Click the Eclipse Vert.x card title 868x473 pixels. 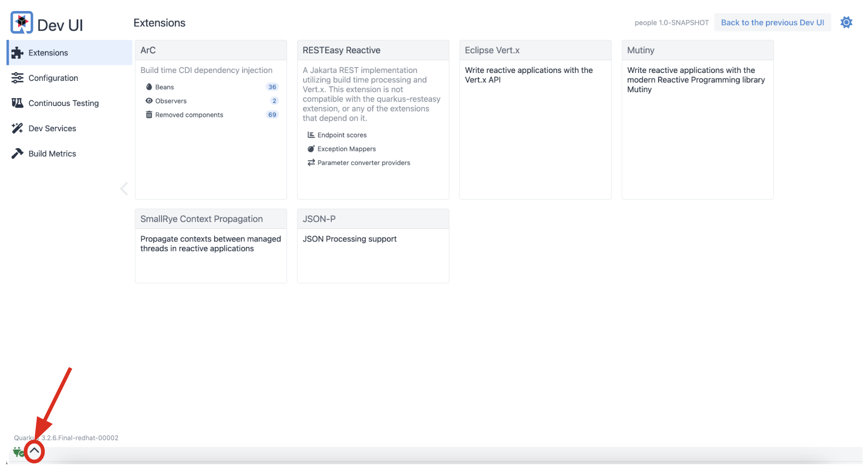[x=492, y=50]
